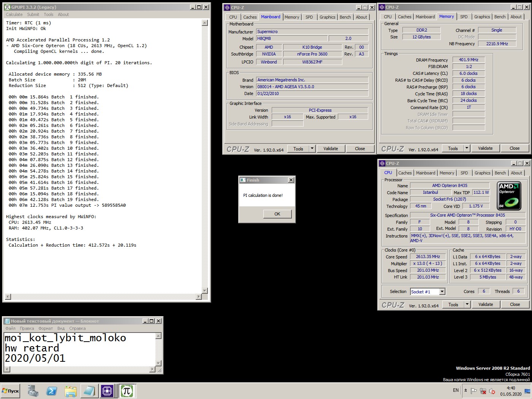Expand Tools dropdown arrow in Mainboard CPU-Z window
The width and height of the screenshot is (532, 399).
(x=312, y=149)
